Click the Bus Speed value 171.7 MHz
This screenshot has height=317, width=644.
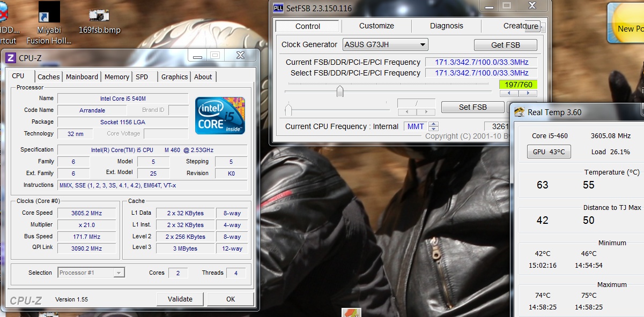[87, 237]
